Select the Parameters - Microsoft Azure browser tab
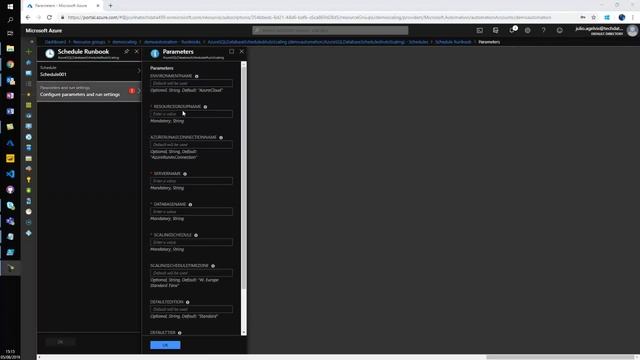 pyautogui.click(x=62, y=6)
